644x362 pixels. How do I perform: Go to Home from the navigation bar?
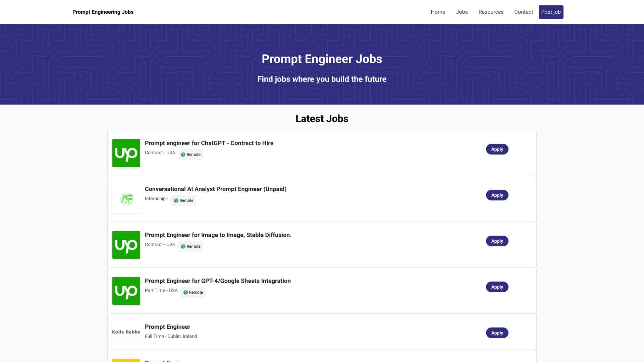pos(438,12)
